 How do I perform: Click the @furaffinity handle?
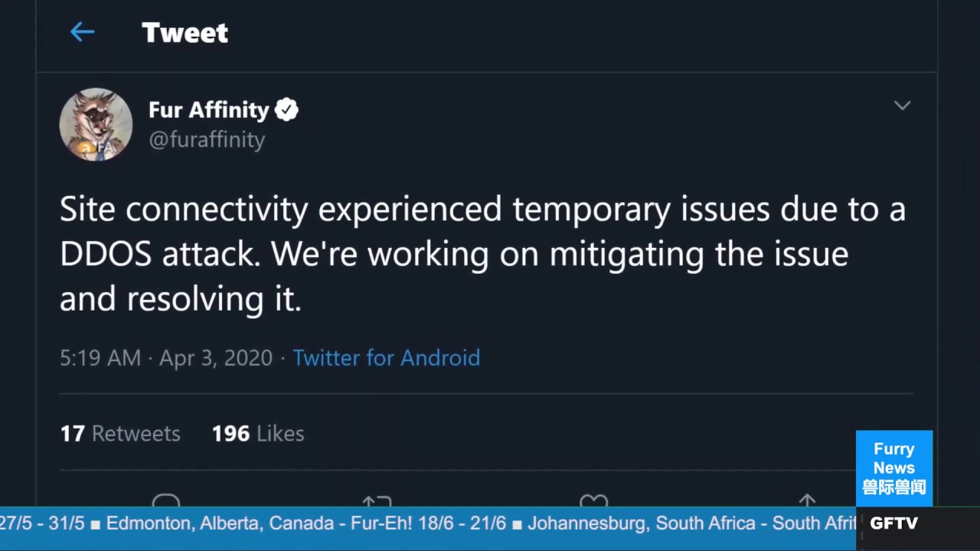(x=207, y=139)
